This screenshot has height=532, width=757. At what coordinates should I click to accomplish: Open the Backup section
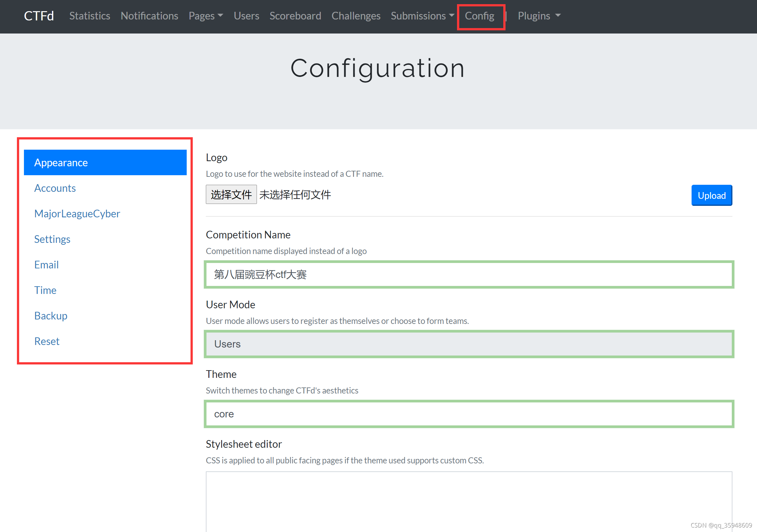[x=51, y=316]
